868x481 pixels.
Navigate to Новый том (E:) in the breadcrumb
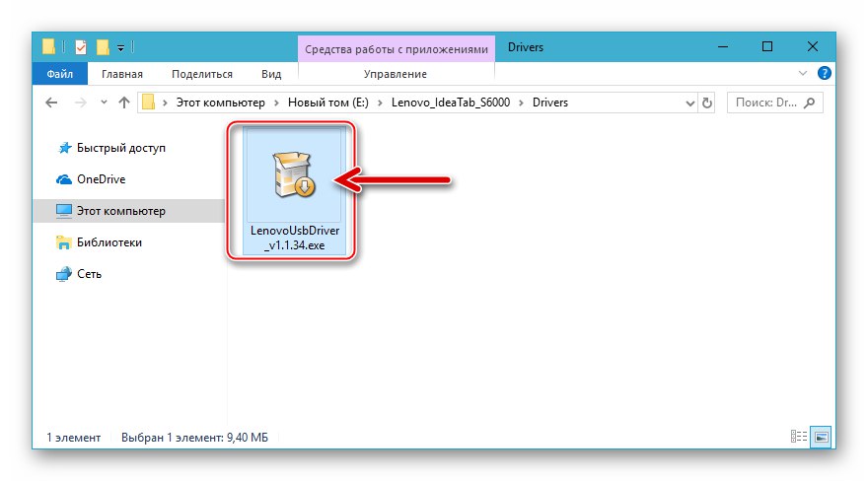click(x=328, y=103)
